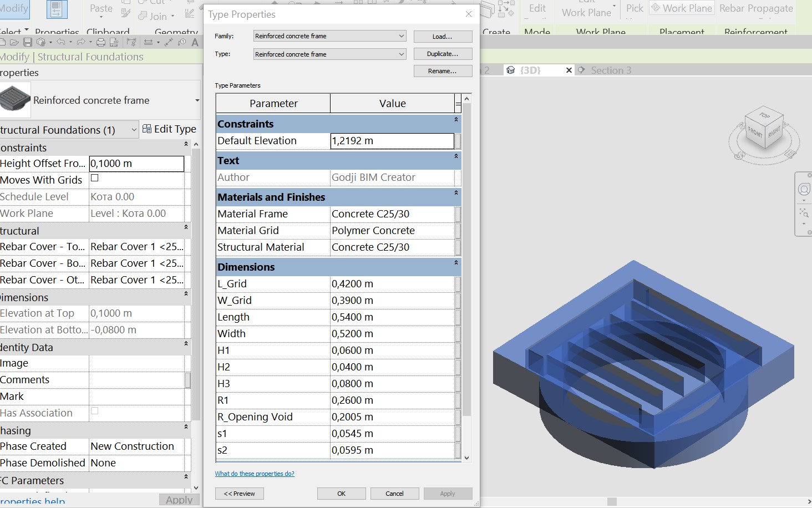Click Cancel in the Type Properties dialog

click(395, 494)
